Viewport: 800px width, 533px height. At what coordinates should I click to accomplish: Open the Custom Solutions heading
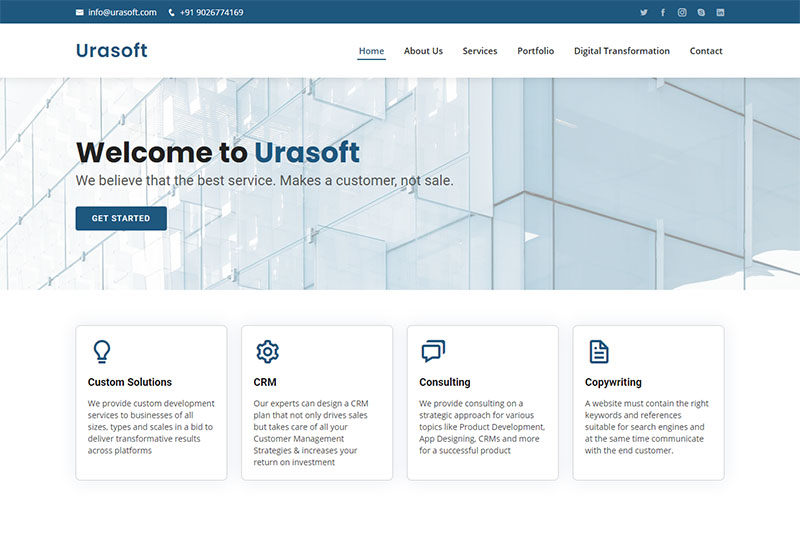pos(130,382)
